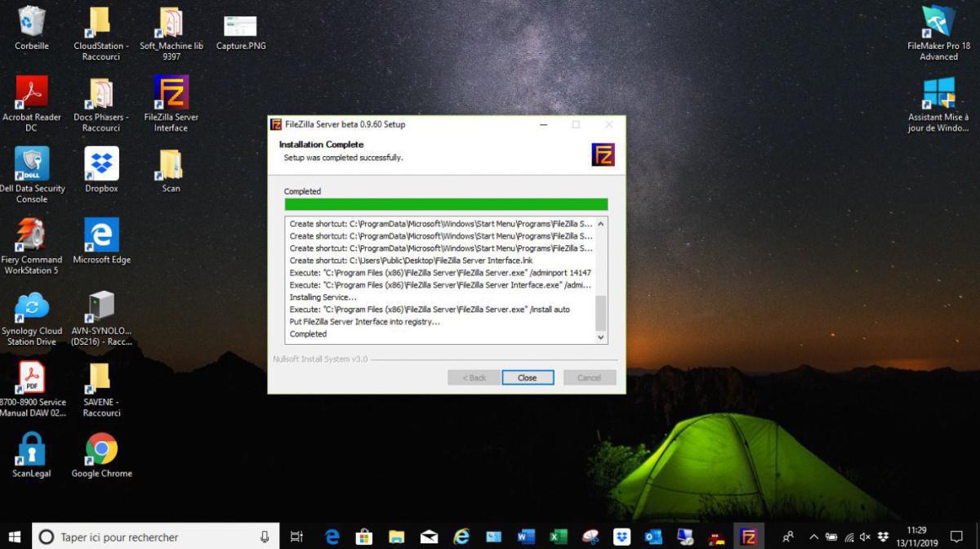The width and height of the screenshot is (980, 549).
Task: Close the FileZilla Setup window via X
Action: click(x=608, y=124)
